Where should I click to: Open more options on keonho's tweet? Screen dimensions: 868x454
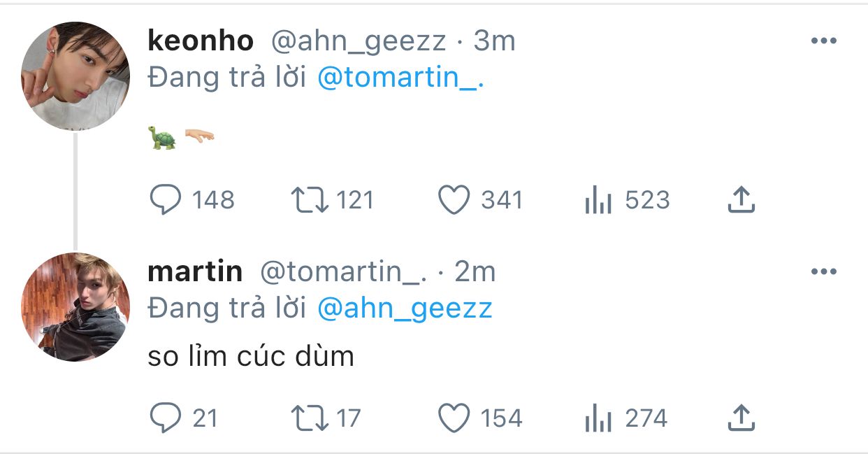[823, 41]
